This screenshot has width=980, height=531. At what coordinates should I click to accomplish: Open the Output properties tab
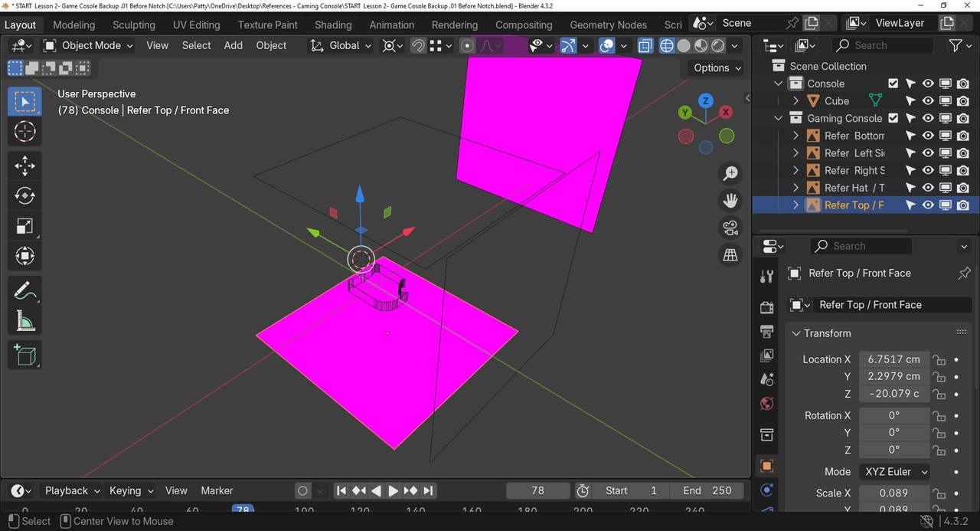(766, 331)
